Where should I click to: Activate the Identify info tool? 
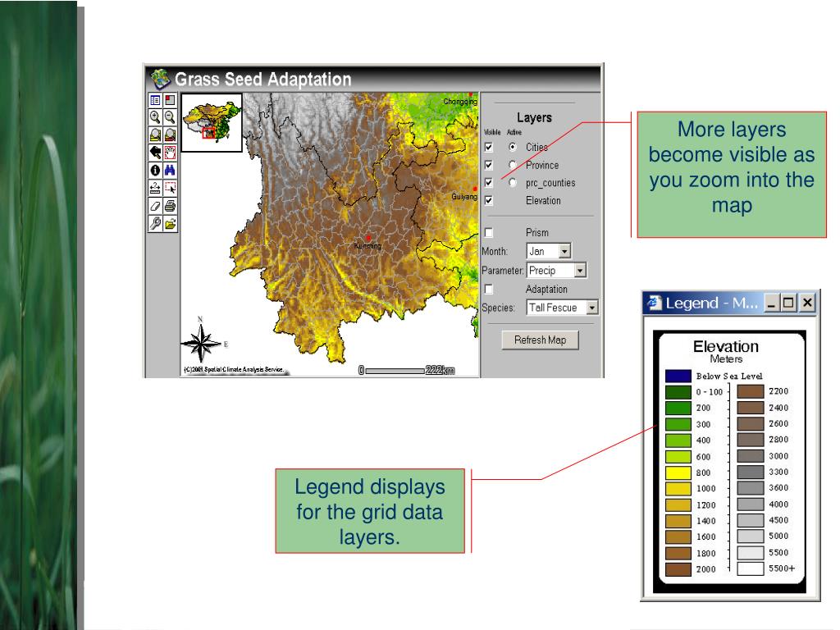[x=155, y=171]
